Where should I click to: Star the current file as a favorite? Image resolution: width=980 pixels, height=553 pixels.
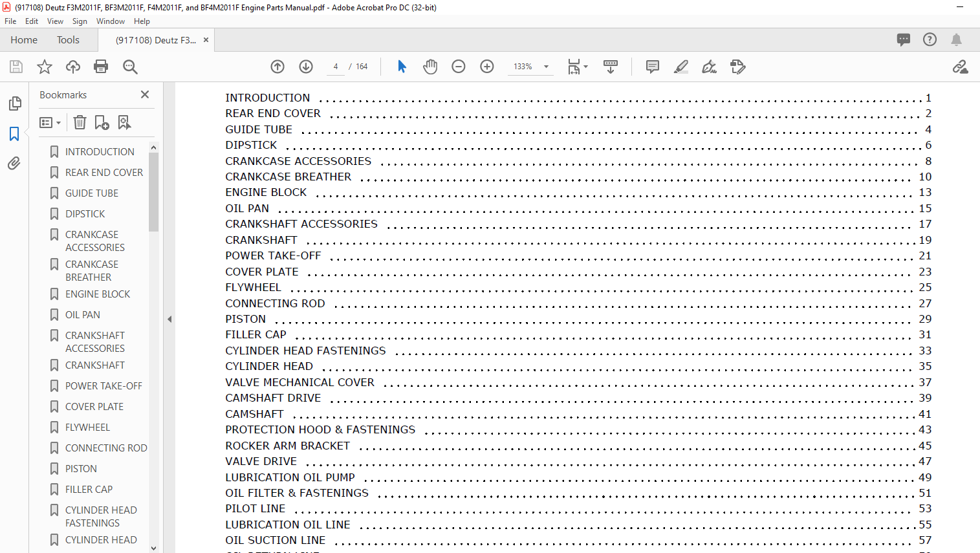[x=45, y=67]
